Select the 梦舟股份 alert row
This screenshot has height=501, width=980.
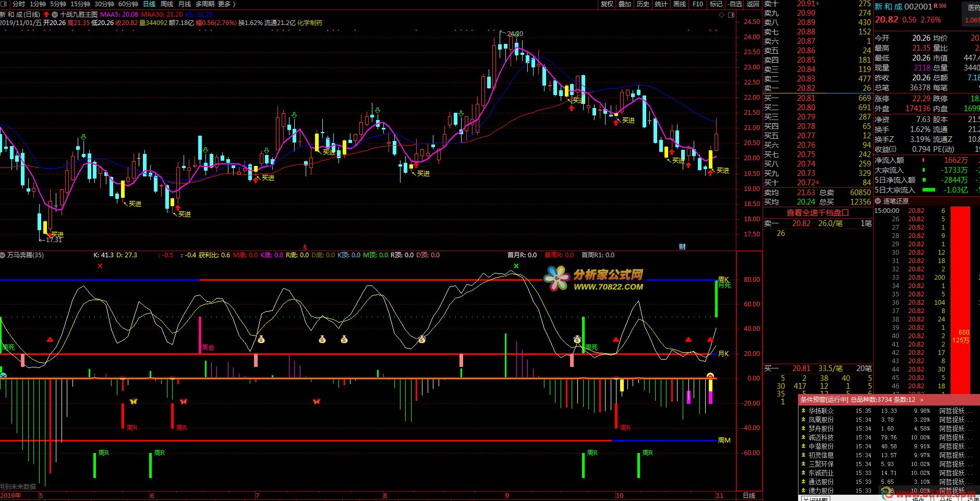[889, 428]
